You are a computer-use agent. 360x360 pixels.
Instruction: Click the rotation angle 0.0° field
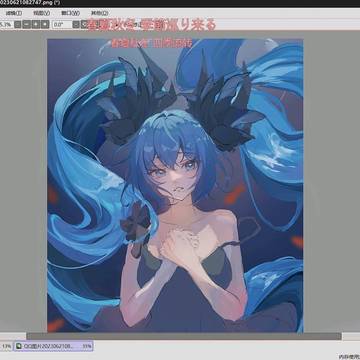point(62,24)
